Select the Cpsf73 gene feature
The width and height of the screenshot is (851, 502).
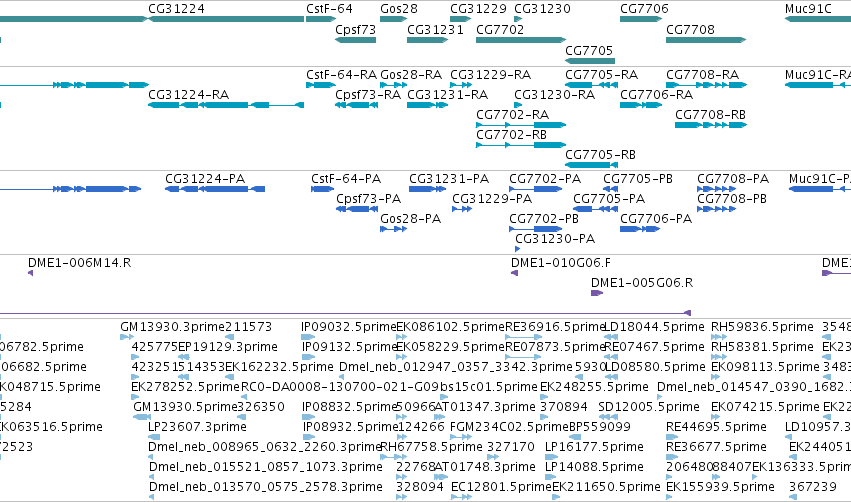tap(355, 40)
